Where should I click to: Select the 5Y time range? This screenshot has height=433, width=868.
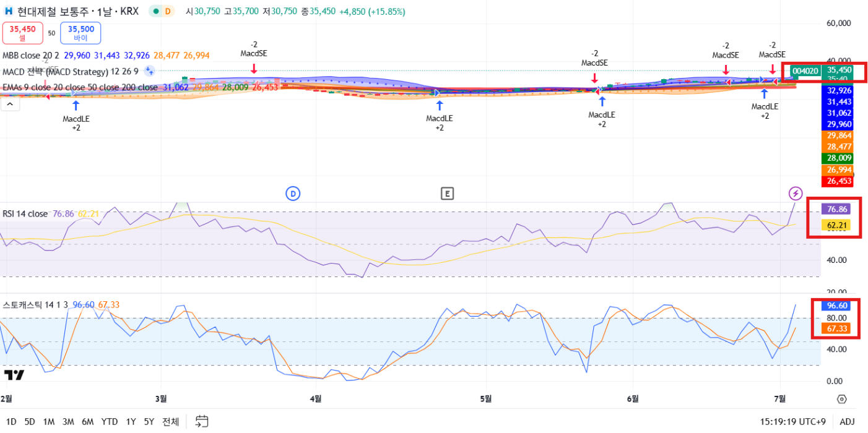click(x=149, y=422)
